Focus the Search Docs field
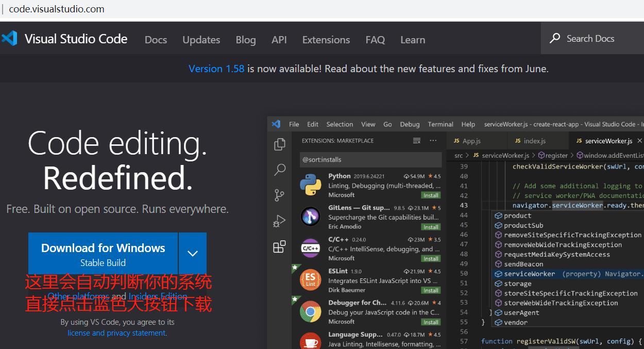The width and height of the screenshot is (644, 349). (x=592, y=39)
